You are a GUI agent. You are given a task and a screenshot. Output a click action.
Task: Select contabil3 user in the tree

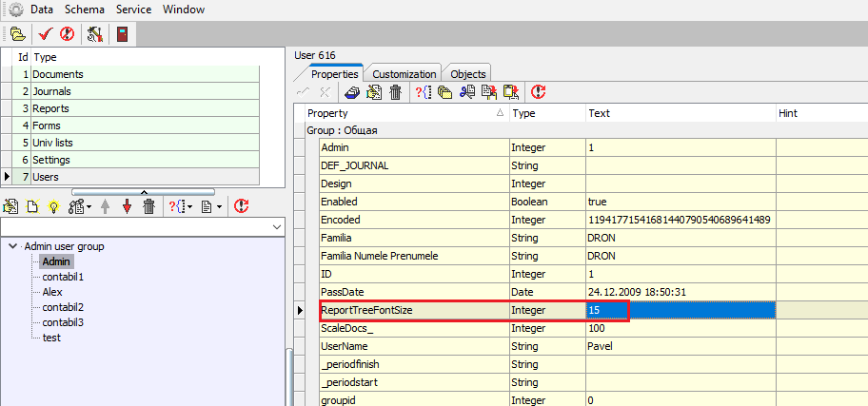(x=63, y=322)
